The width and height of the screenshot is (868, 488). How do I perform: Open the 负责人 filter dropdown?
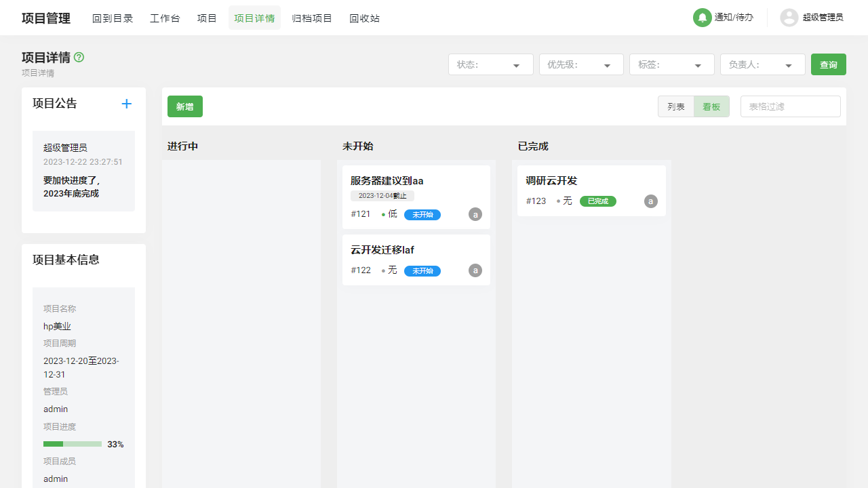[x=762, y=64]
